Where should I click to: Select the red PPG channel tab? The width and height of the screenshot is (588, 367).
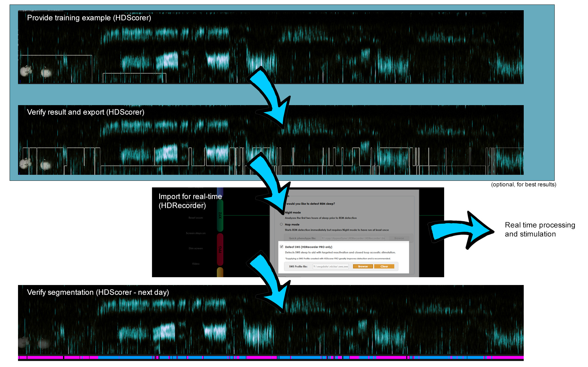click(x=220, y=249)
